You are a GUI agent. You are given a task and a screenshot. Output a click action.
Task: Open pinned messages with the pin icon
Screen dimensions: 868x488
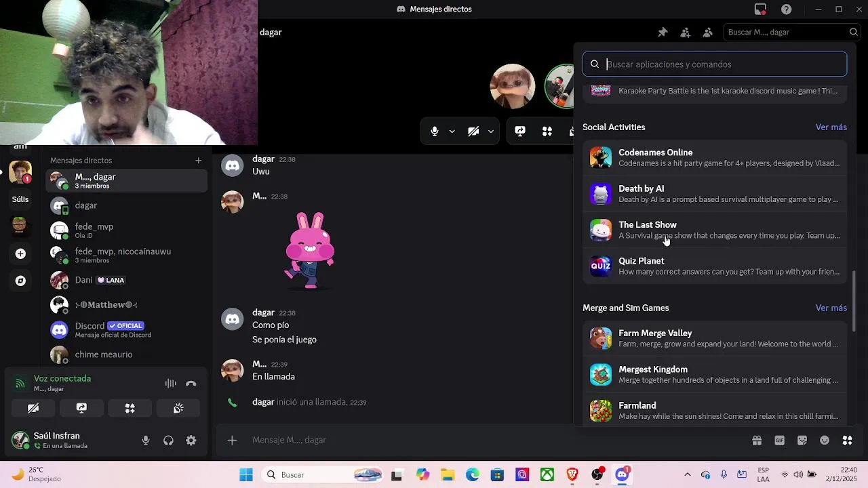tap(663, 32)
